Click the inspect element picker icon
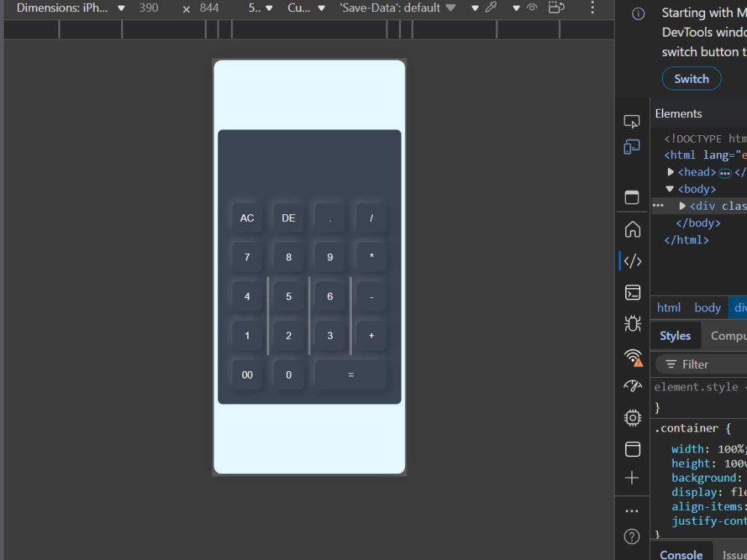The width and height of the screenshot is (747, 560). (632, 122)
